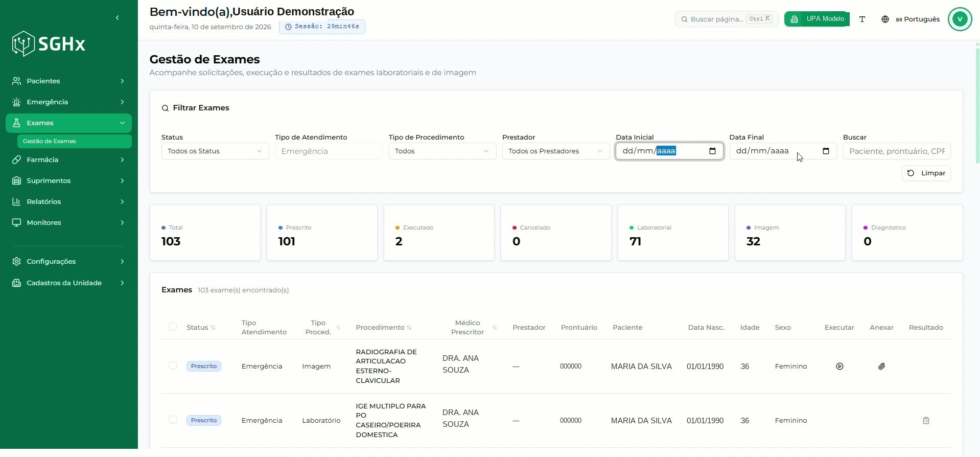The width and height of the screenshot is (980, 457).
Task: Click the text size T icon
Action: coord(862,19)
